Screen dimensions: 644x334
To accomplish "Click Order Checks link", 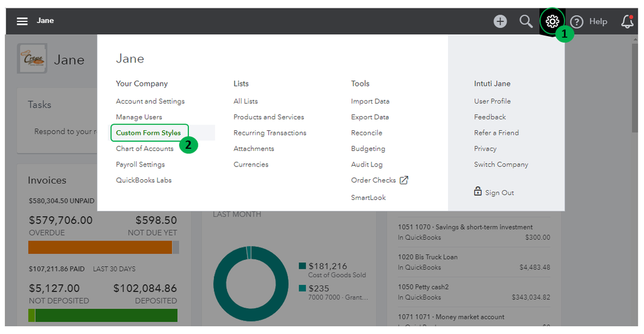I will [x=373, y=180].
